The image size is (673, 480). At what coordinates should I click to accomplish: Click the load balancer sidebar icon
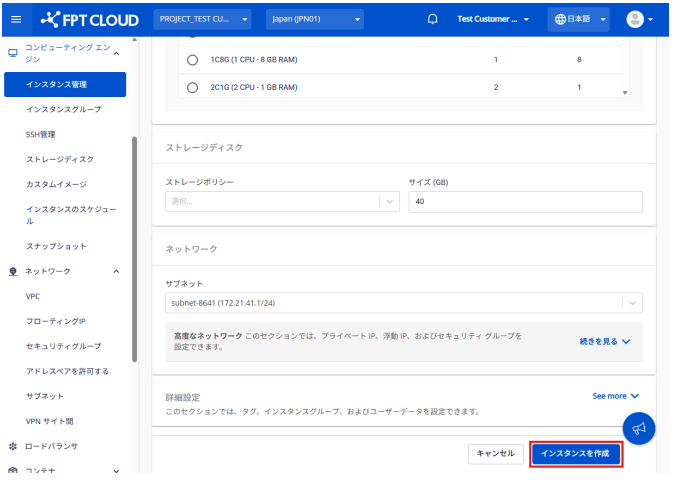[x=13, y=445]
